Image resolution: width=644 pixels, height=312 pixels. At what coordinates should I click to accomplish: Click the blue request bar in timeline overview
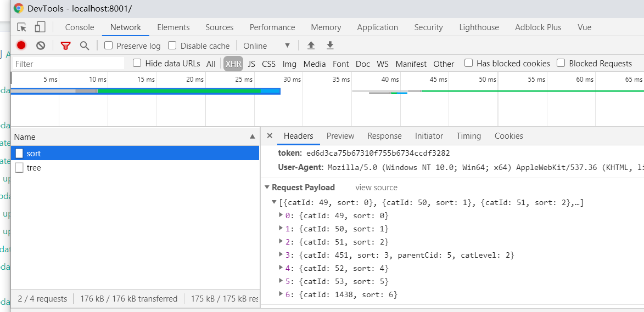145,91
